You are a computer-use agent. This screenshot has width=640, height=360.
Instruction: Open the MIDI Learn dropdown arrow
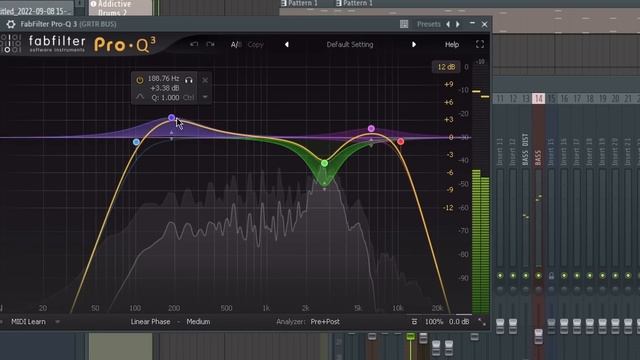[x=58, y=322]
